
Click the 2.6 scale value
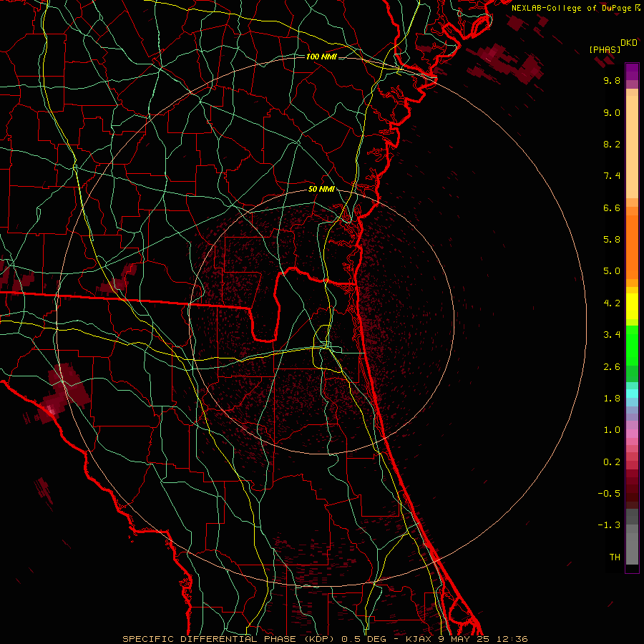612,367
